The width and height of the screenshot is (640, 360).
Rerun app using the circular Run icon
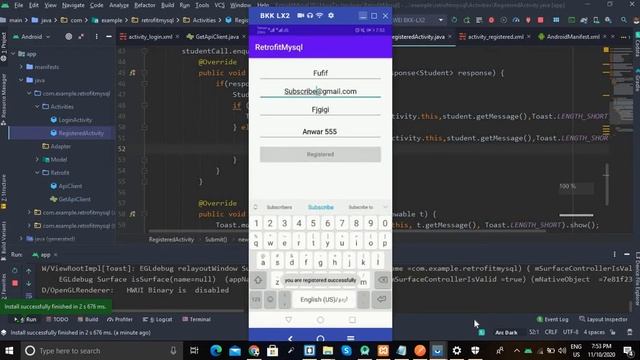coord(15,270)
